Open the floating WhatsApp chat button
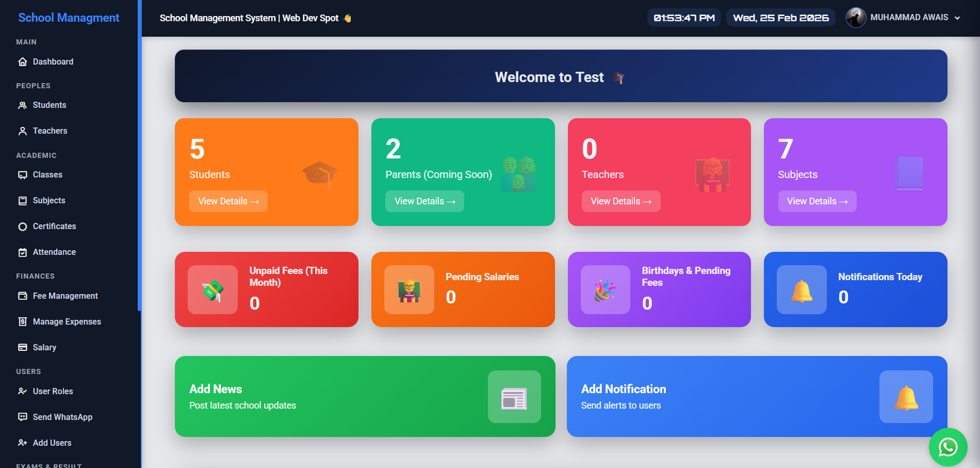The height and width of the screenshot is (468, 980). pos(948,447)
